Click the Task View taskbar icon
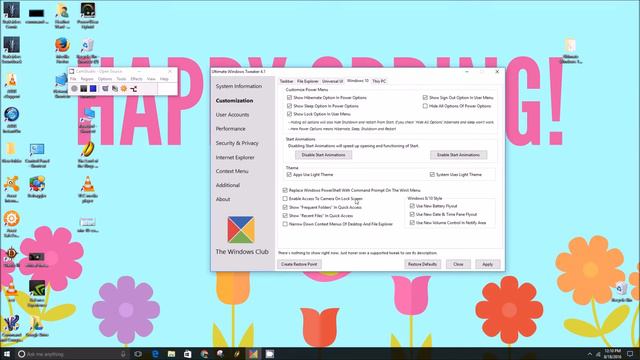 coord(138,354)
